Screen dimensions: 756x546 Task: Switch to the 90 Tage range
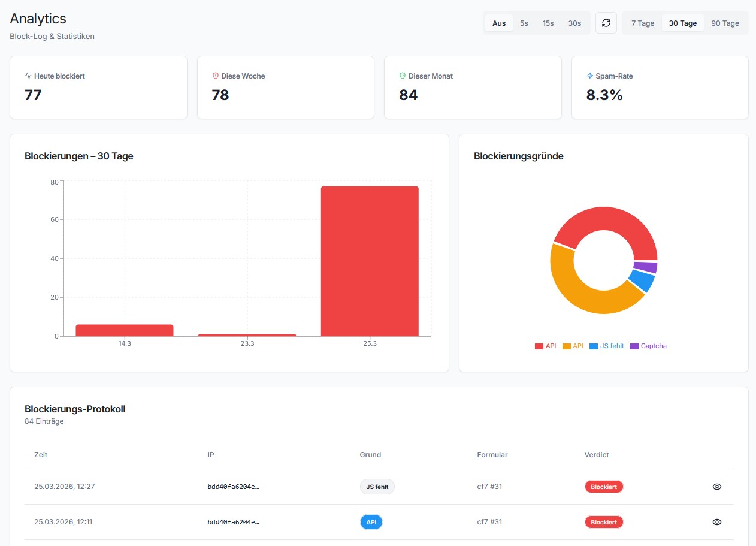coord(725,23)
